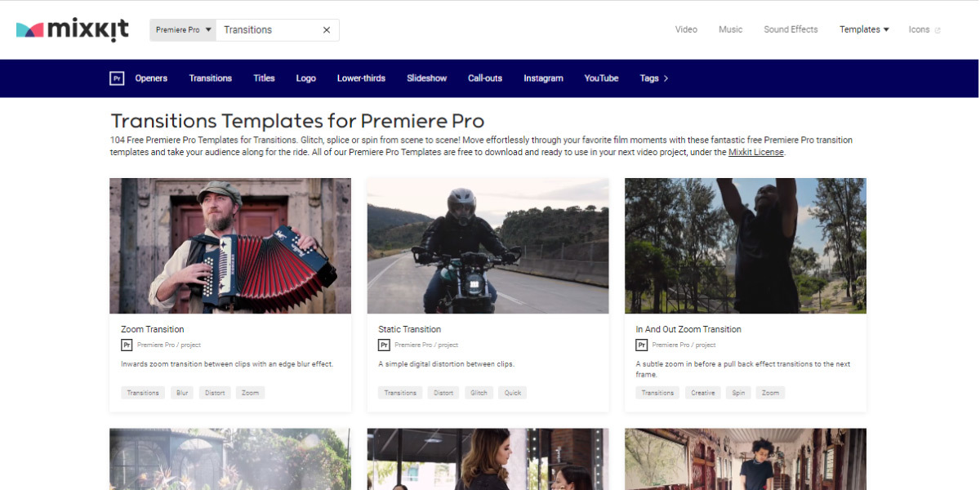Click Pr icon under Static Transition
Image resolution: width=980 pixels, height=490 pixels.
(384, 345)
